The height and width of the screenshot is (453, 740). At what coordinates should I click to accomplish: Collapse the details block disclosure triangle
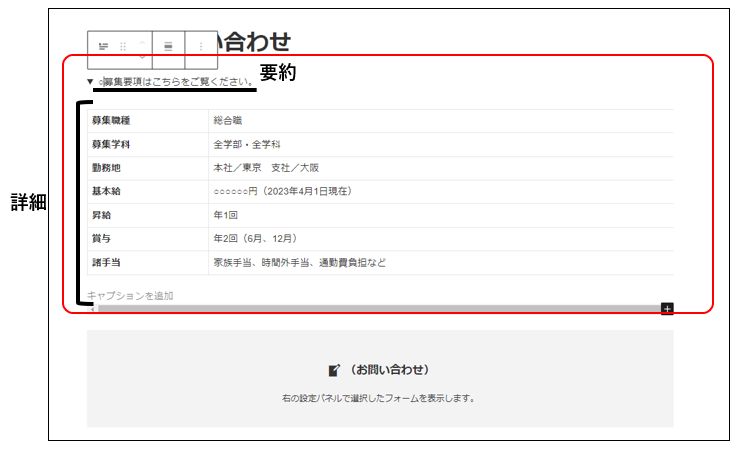[91, 81]
